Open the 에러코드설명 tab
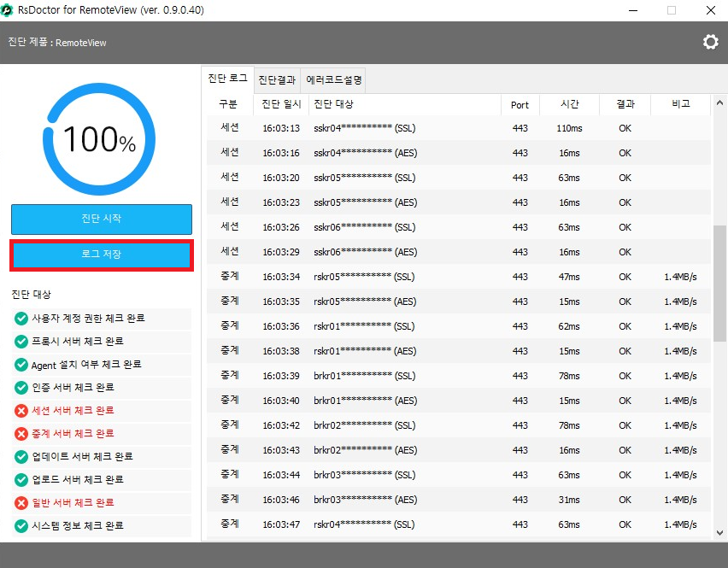This screenshot has height=568, width=728. [334, 80]
